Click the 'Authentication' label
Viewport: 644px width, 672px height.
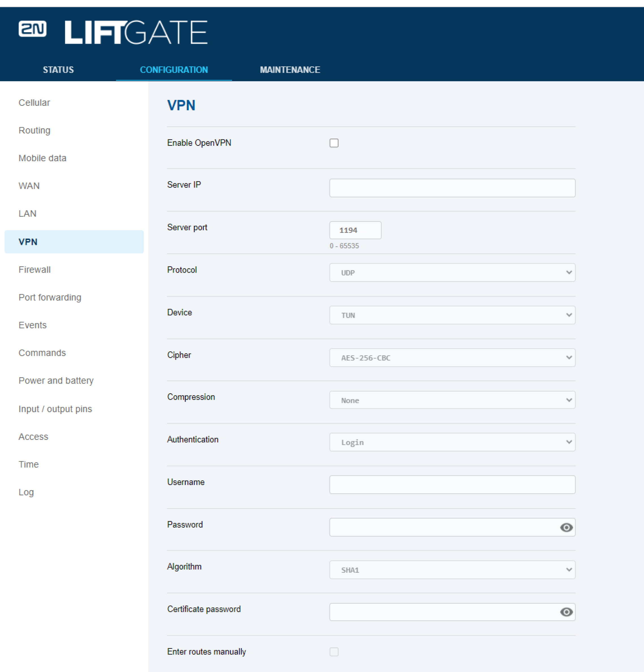193,440
